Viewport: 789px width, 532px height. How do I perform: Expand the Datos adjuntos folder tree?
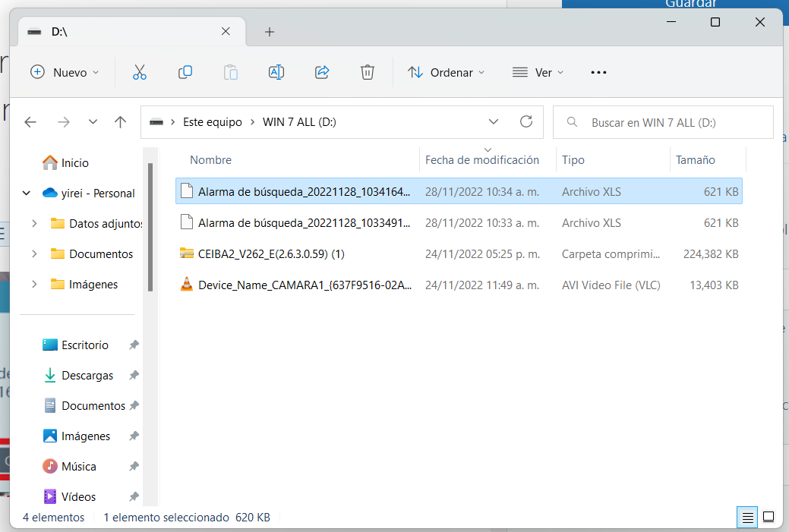click(34, 224)
